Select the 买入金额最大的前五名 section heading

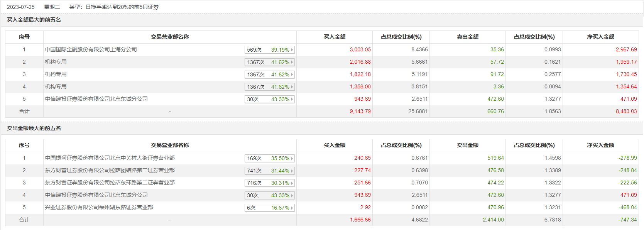coord(34,20)
